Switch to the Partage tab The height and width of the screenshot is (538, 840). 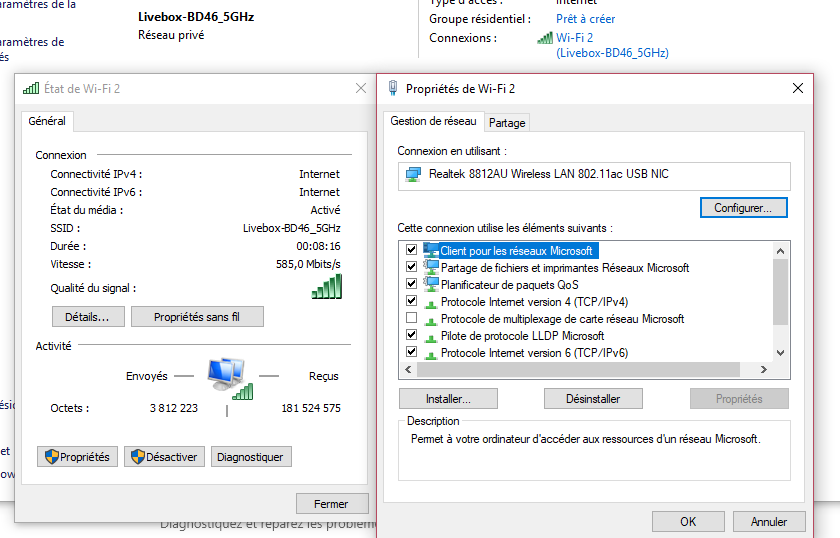(507, 123)
